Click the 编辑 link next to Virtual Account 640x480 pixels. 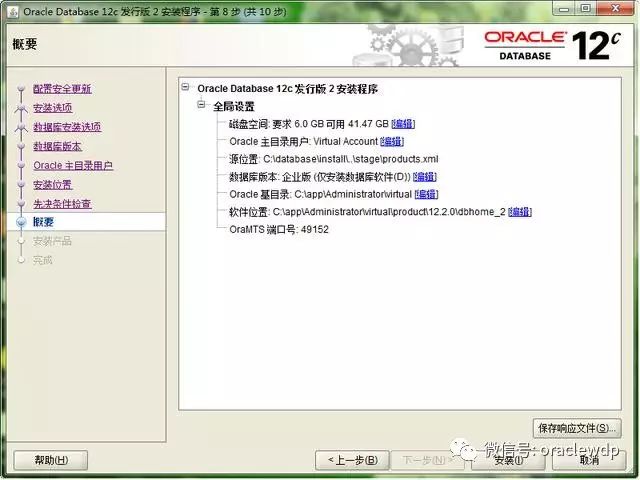coord(392,142)
